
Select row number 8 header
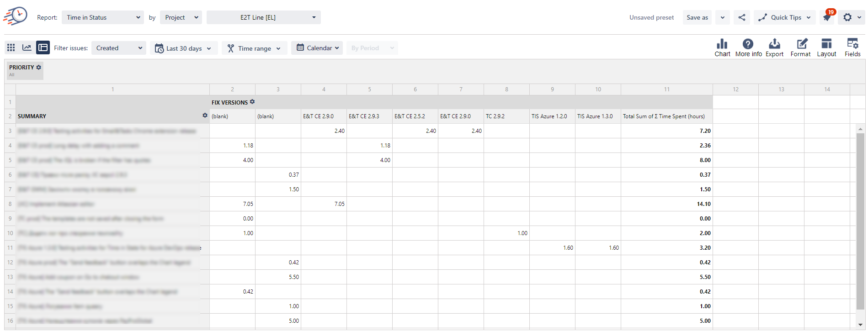(10, 204)
